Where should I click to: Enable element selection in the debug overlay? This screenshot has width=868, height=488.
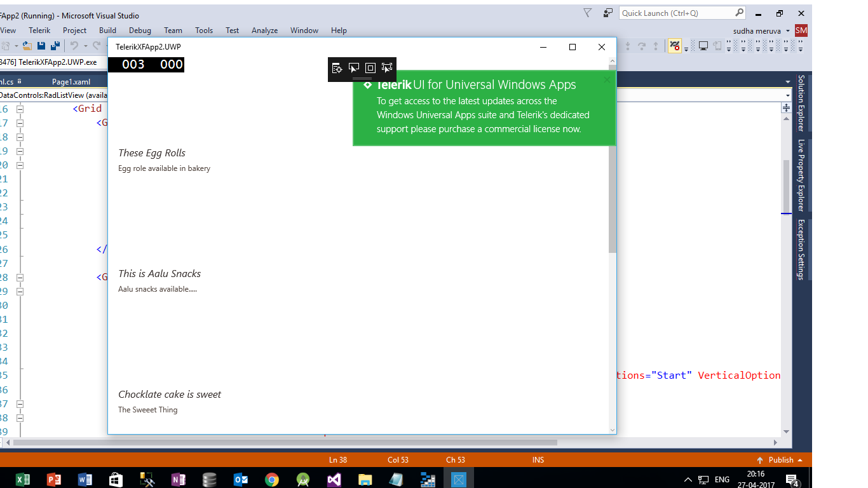[x=354, y=68]
